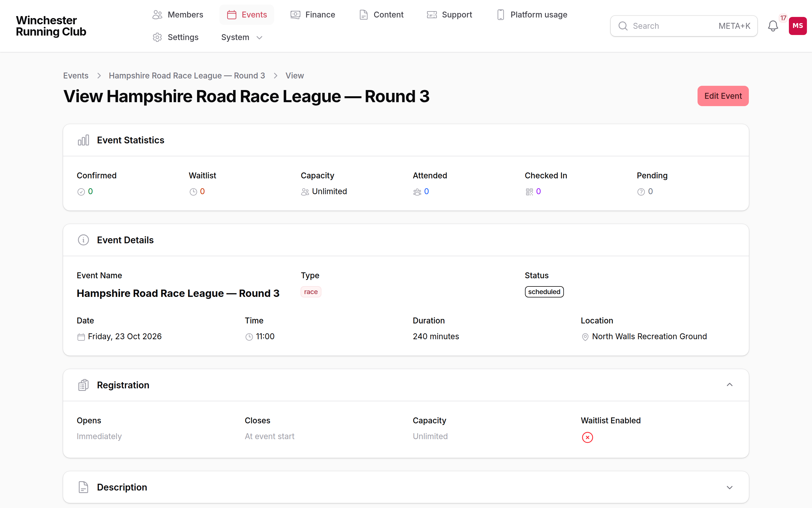Collapse the Registration section
The width and height of the screenshot is (812, 508).
click(729, 385)
